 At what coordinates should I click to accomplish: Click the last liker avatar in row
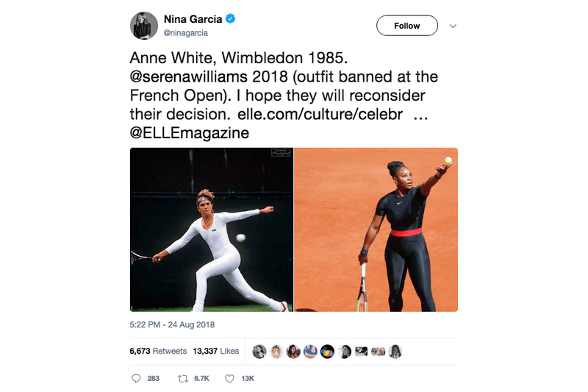coord(395,352)
